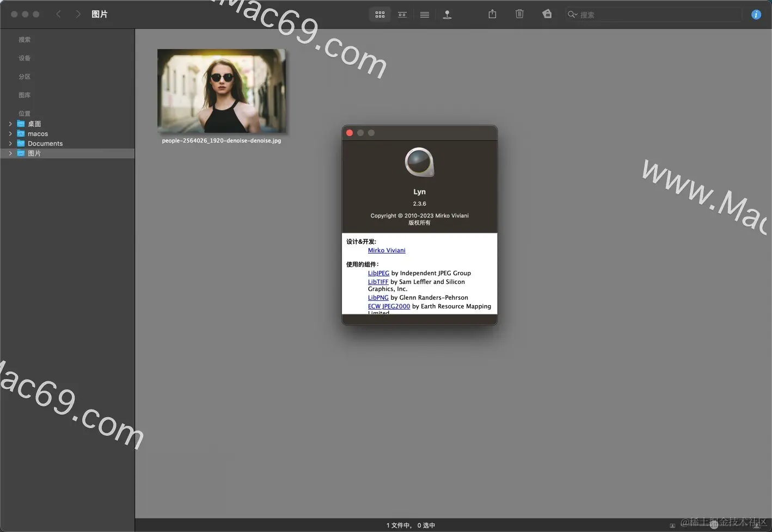Click the Copyright 2010-2023 Mirko Viviani text
Image resolution: width=772 pixels, height=532 pixels.
point(419,216)
